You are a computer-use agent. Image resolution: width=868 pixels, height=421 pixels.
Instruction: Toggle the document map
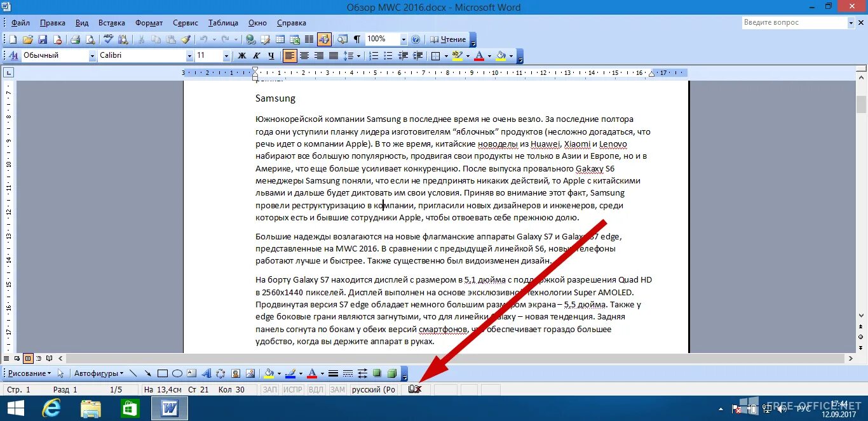tap(342, 39)
